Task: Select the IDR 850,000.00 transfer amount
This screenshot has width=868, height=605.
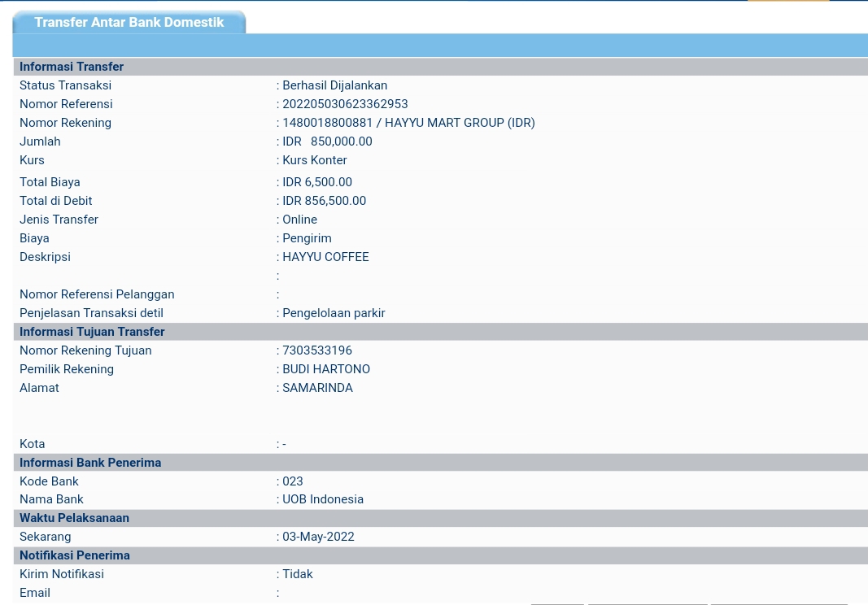Action: coord(327,141)
